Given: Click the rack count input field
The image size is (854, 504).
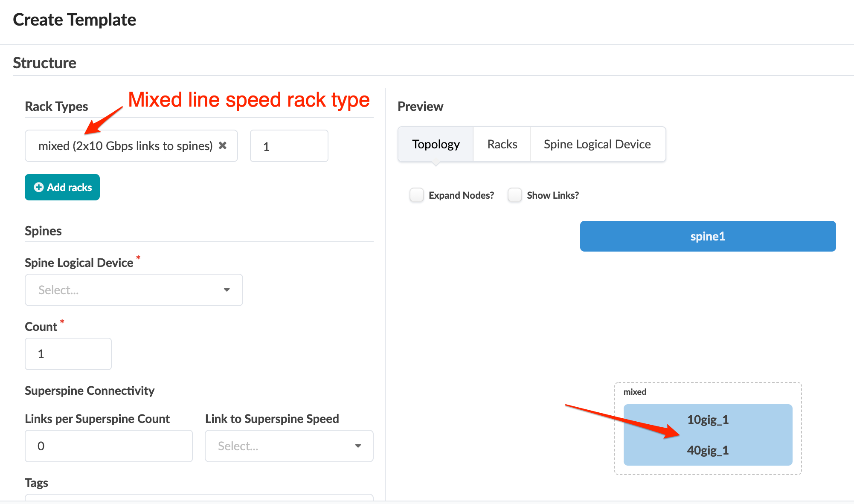Looking at the screenshot, I should (289, 146).
